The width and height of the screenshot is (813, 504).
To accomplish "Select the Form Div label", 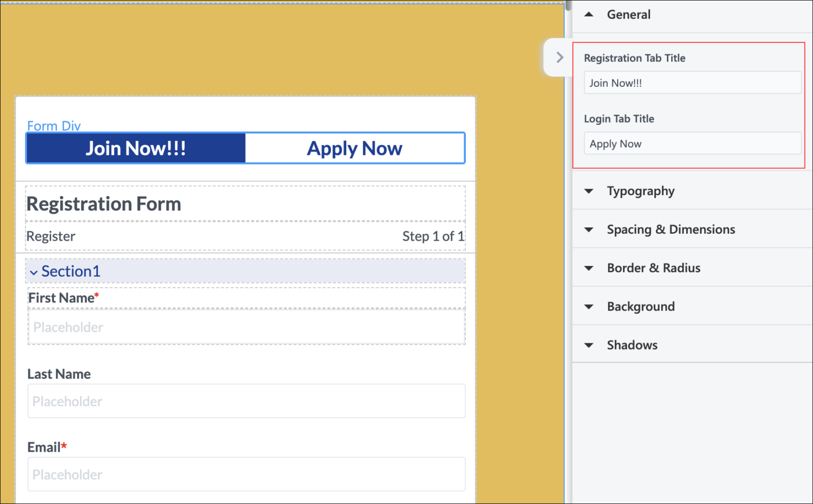I will pyautogui.click(x=54, y=126).
